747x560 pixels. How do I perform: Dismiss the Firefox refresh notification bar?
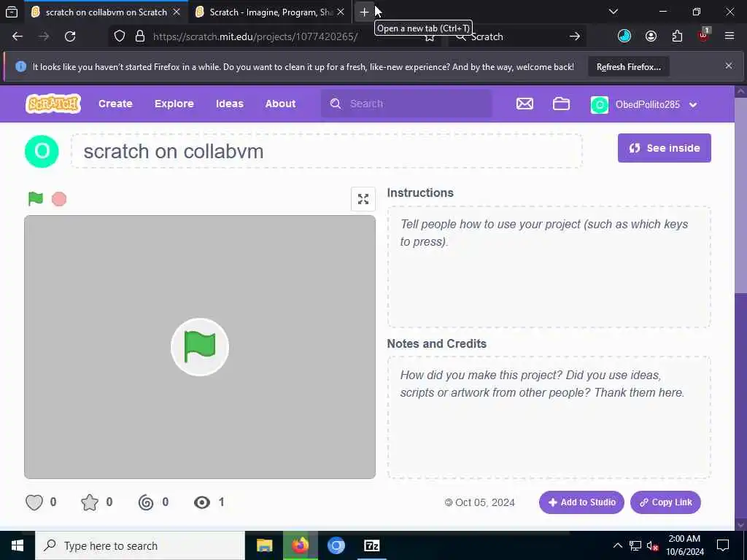(x=729, y=66)
